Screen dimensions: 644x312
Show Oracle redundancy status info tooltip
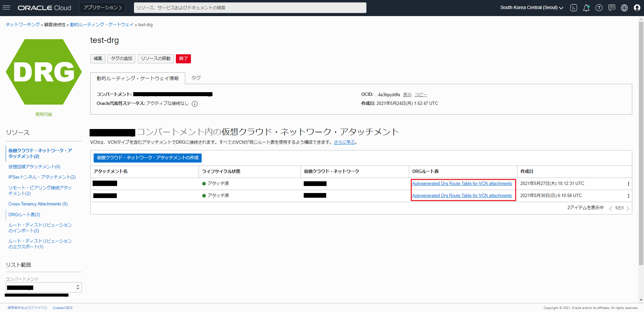point(195,104)
